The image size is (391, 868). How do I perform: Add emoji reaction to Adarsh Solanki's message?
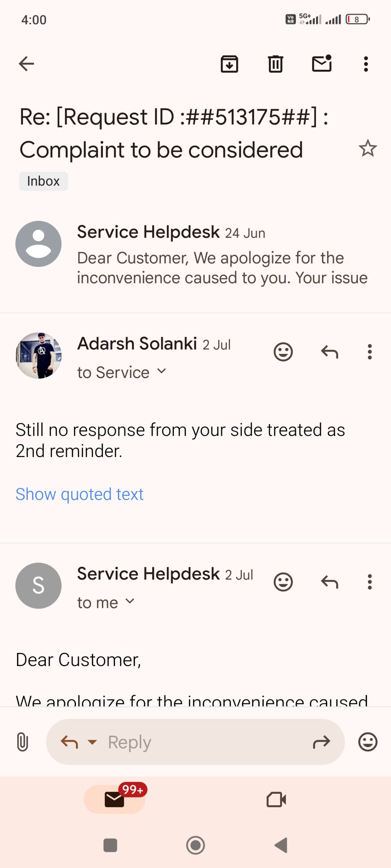tap(283, 352)
